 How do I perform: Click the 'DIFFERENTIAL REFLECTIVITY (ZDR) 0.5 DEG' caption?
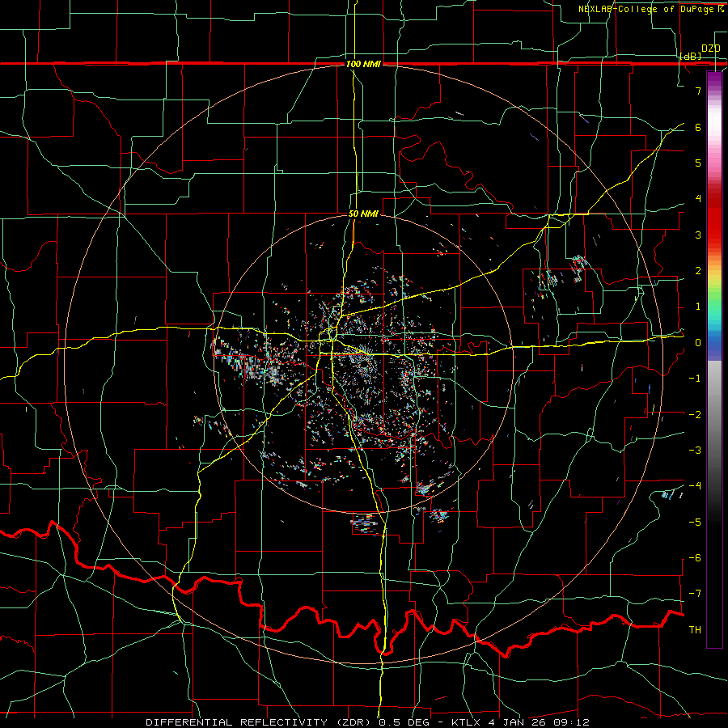pyautogui.click(x=290, y=722)
